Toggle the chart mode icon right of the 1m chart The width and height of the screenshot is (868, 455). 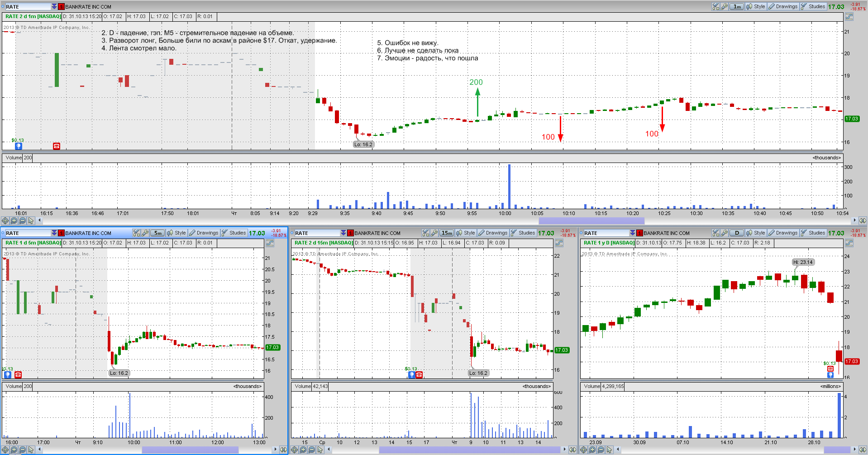click(x=849, y=16)
